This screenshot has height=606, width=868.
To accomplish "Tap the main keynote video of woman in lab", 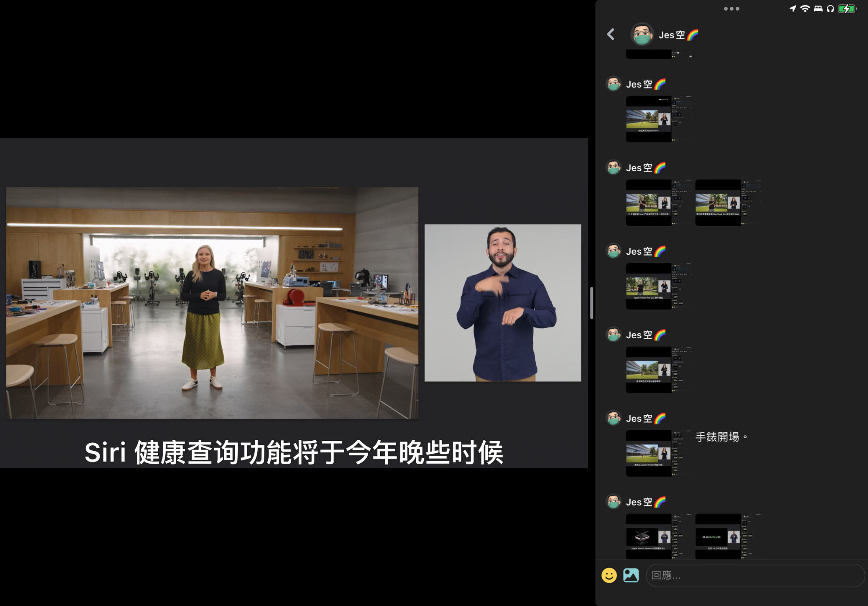I will [x=212, y=303].
